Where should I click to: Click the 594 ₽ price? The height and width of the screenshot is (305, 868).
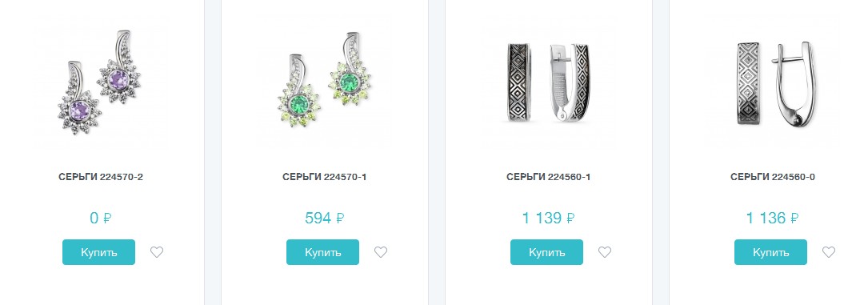coord(324,218)
